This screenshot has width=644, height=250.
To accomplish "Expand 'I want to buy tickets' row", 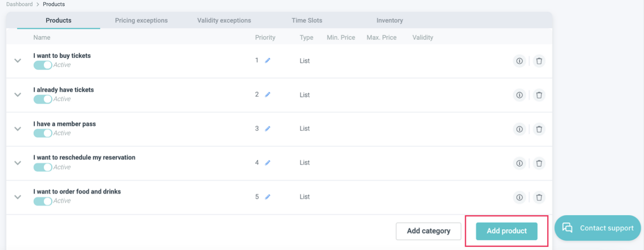I will click(x=18, y=61).
